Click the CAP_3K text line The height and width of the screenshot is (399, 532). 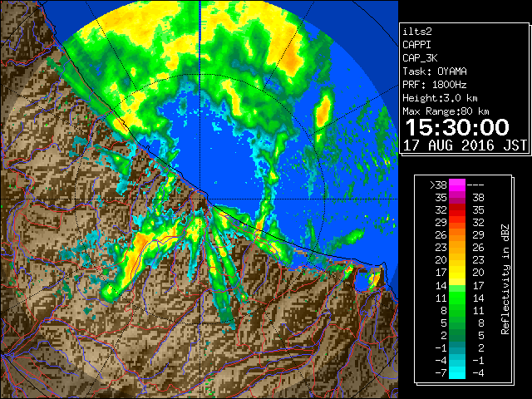coord(420,58)
